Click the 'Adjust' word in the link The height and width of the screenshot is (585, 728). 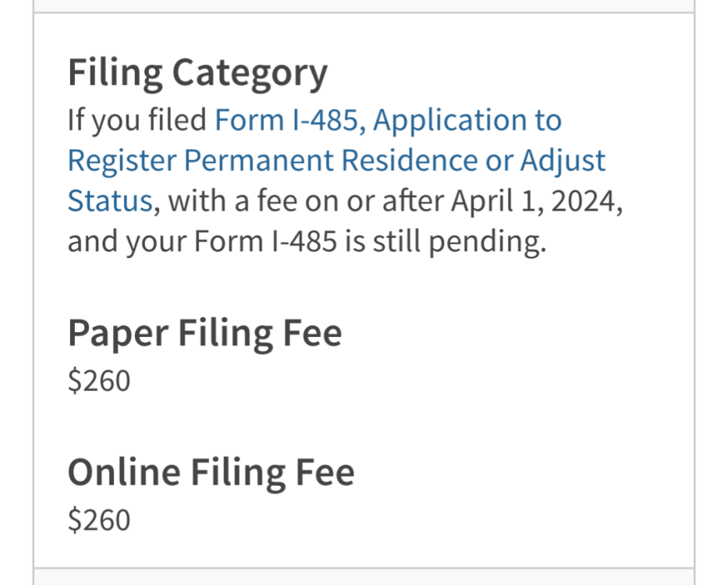click(563, 161)
